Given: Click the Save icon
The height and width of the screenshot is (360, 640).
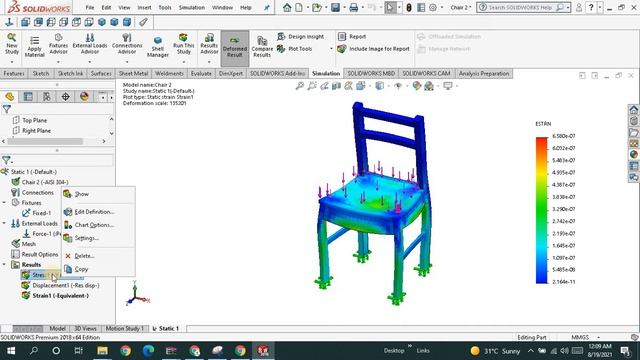Looking at the screenshot, I should (336, 7).
